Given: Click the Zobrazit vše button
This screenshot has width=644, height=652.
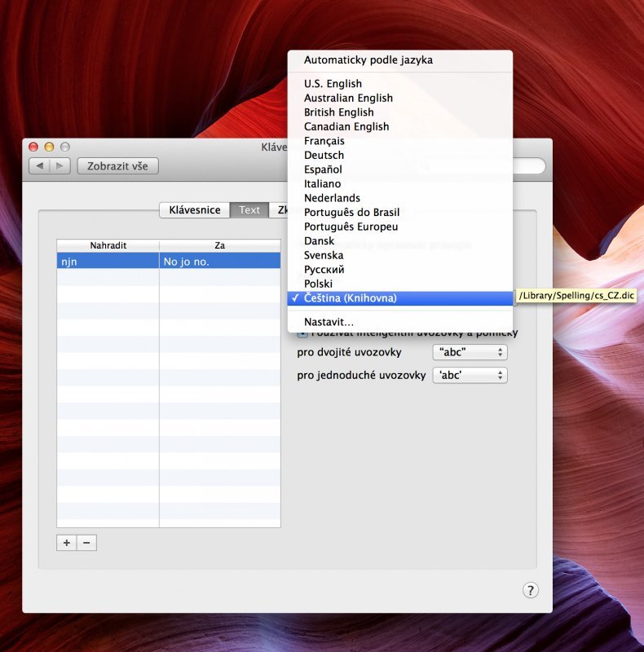Looking at the screenshot, I should (117, 166).
